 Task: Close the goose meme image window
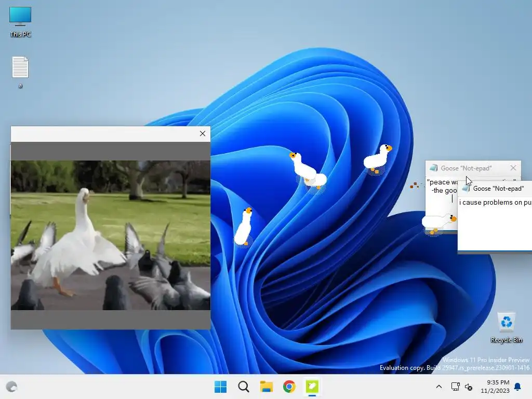(x=203, y=134)
